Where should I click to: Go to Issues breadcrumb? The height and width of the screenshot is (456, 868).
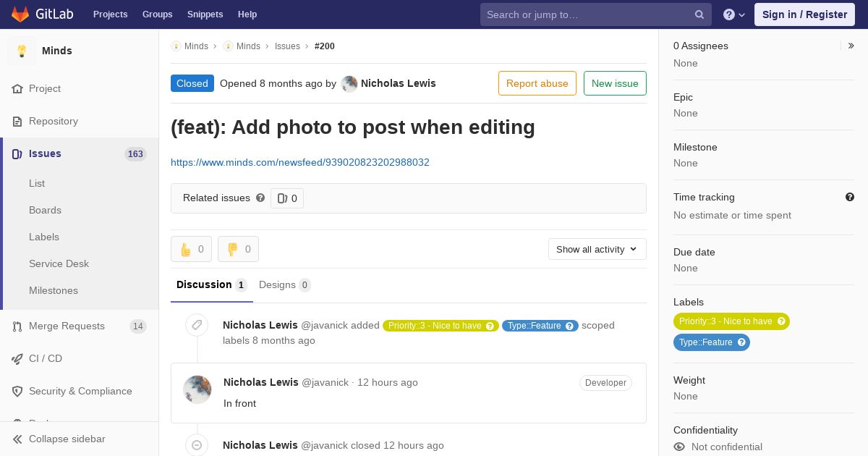click(287, 46)
